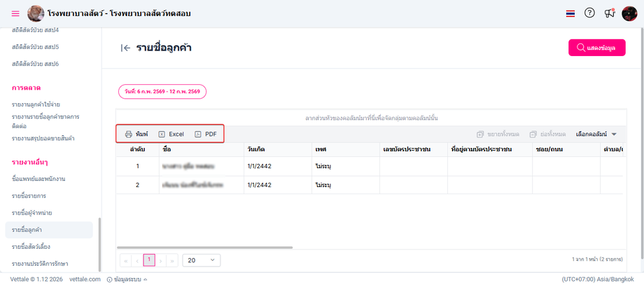The width and height of the screenshot is (644, 286).
Task: Select รายชื่อลูกค้า in sidebar
Action: coord(49,230)
